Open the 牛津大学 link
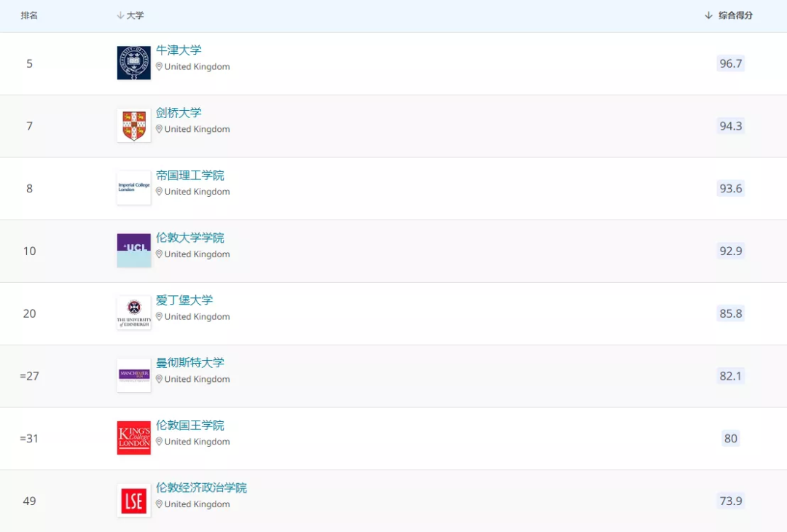Viewport: 787px width, 532px height. pos(179,50)
